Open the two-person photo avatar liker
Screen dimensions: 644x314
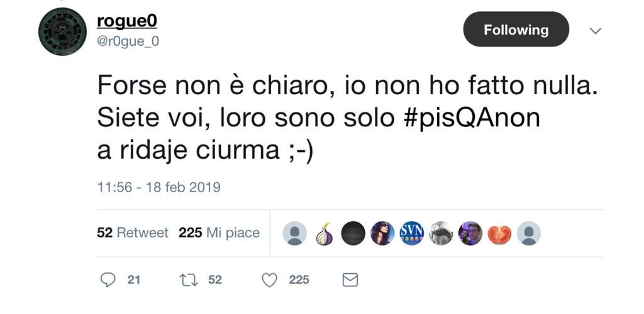(470, 233)
